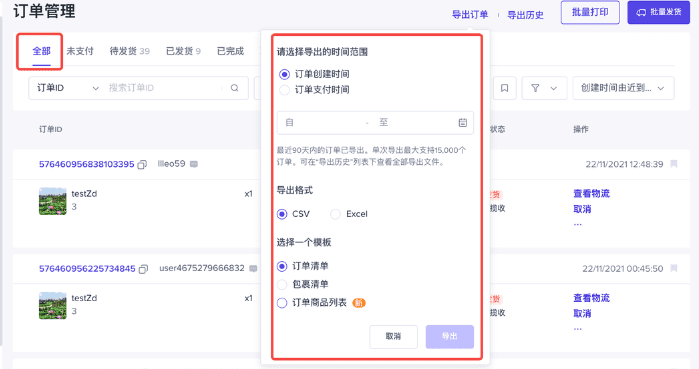Switch to the 全部 tab

(41, 51)
